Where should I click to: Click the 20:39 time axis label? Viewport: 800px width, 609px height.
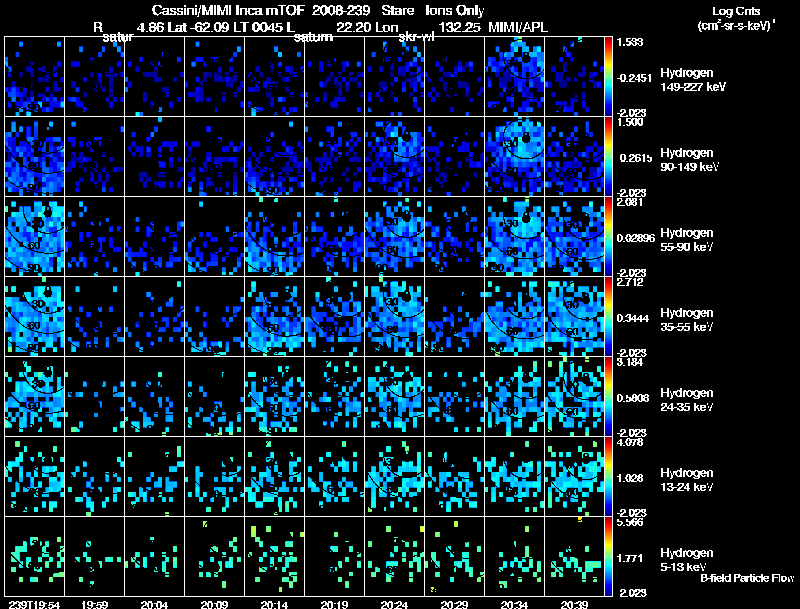(x=574, y=604)
